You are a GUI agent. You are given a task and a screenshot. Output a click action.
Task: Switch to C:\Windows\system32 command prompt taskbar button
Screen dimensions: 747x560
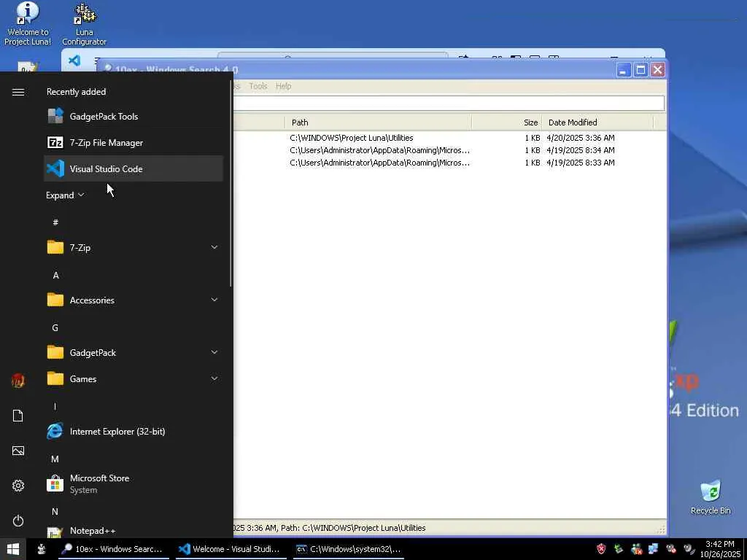(348, 549)
